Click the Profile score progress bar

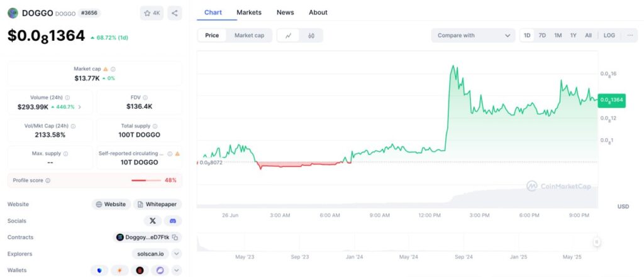pos(146,180)
